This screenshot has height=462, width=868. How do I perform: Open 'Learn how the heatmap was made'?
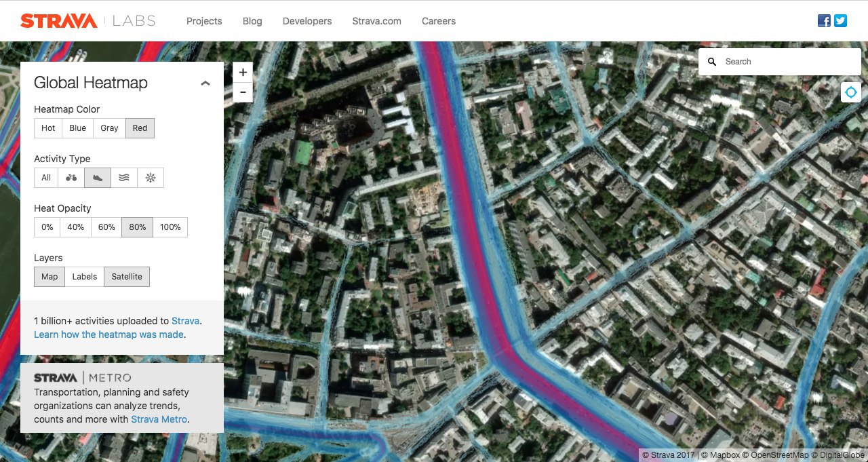point(108,334)
